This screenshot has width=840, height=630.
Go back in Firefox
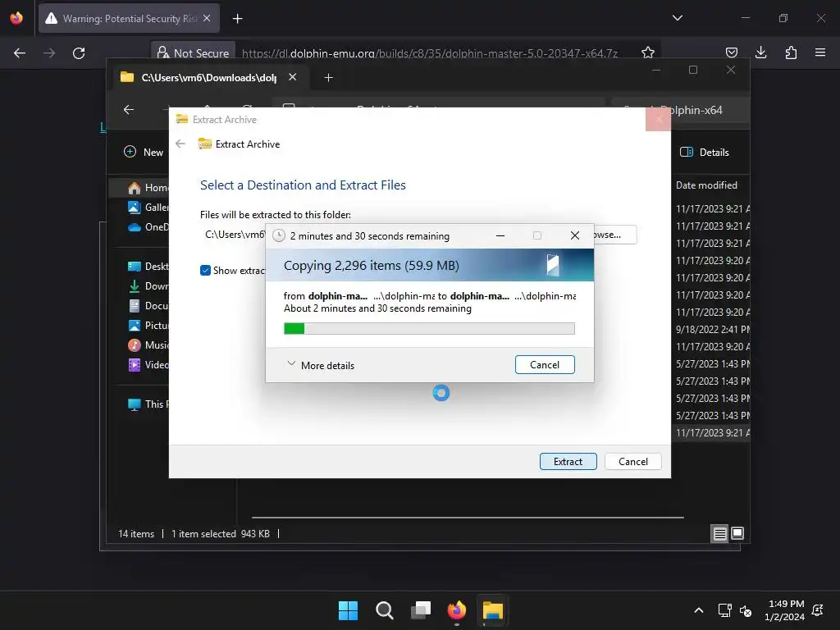coord(20,53)
